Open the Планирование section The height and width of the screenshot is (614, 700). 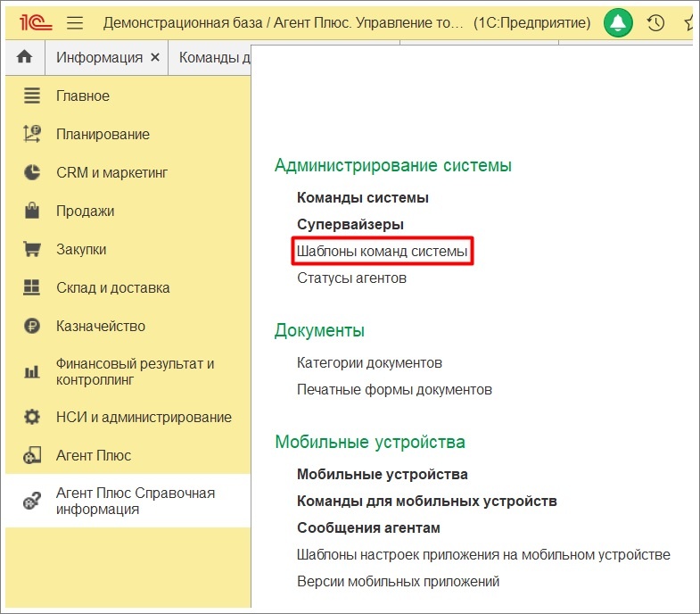(x=128, y=134)
